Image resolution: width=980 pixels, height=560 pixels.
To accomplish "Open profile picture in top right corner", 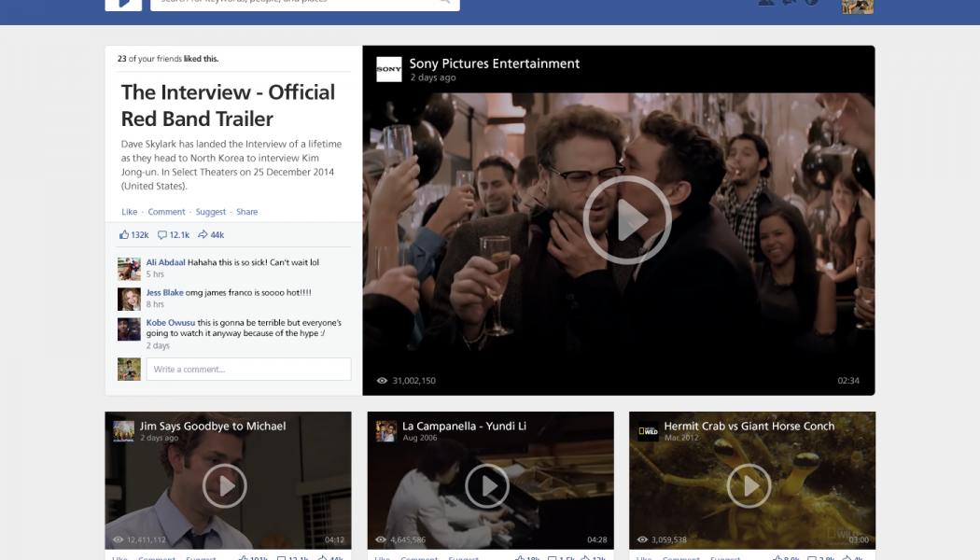I will (857, 6).
